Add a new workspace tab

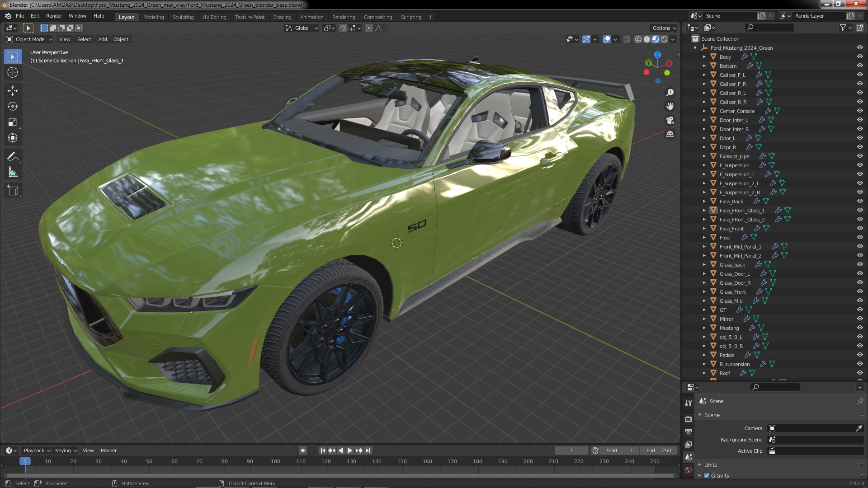(x=430, y=17)
